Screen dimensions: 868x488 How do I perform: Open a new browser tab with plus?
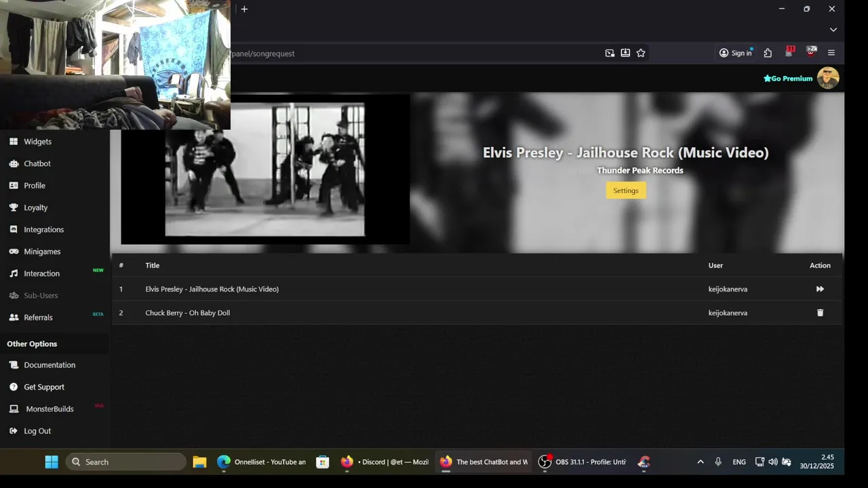click(x=244, y=9)
